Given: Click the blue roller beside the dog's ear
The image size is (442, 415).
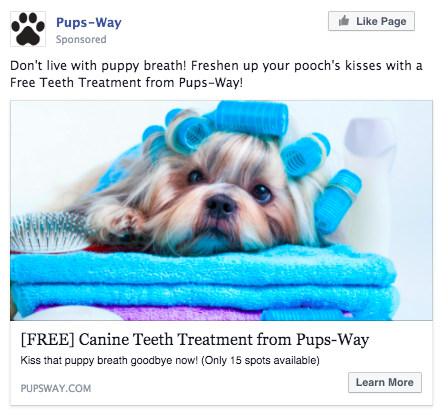Looking at the screenshot, I should tap(337, 202).
